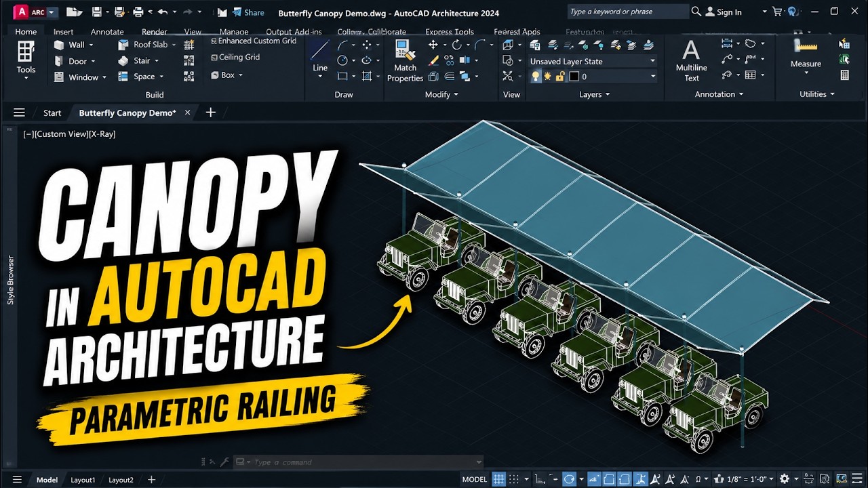Toggle polar tracking in status bar
The image size is (868, 488).
click(568, 479)
